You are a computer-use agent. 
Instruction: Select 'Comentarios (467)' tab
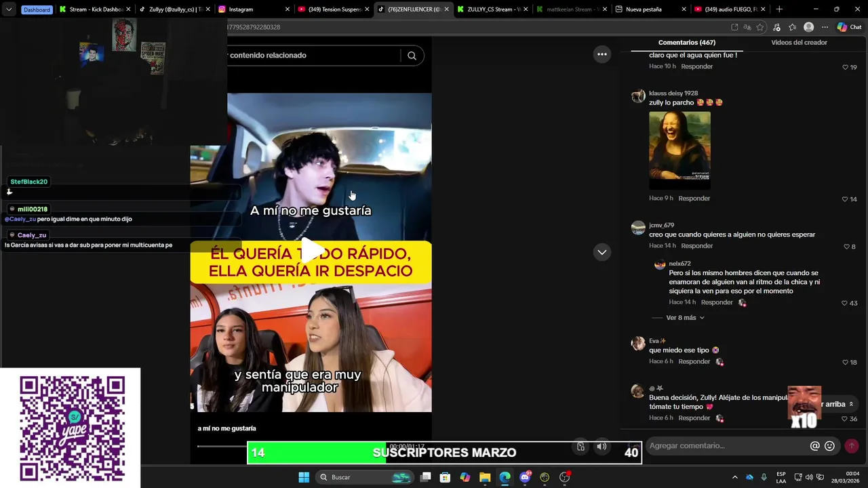[686, 43]
